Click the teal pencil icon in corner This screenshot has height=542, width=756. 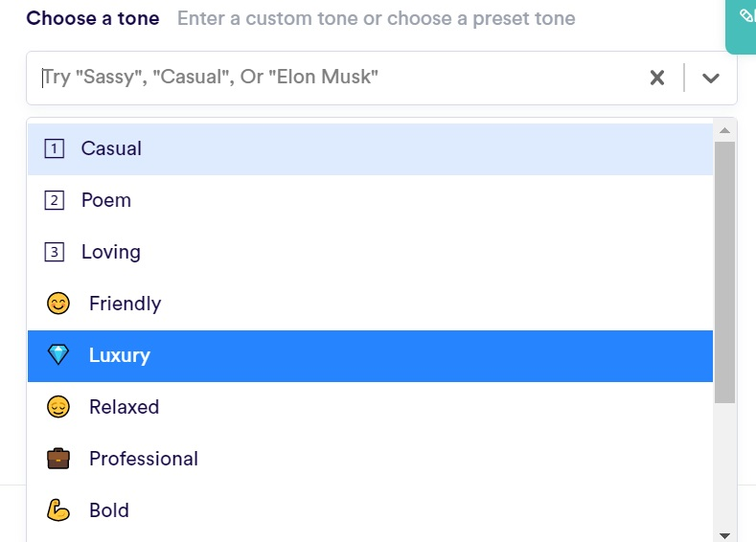click(x=745, y=16)
